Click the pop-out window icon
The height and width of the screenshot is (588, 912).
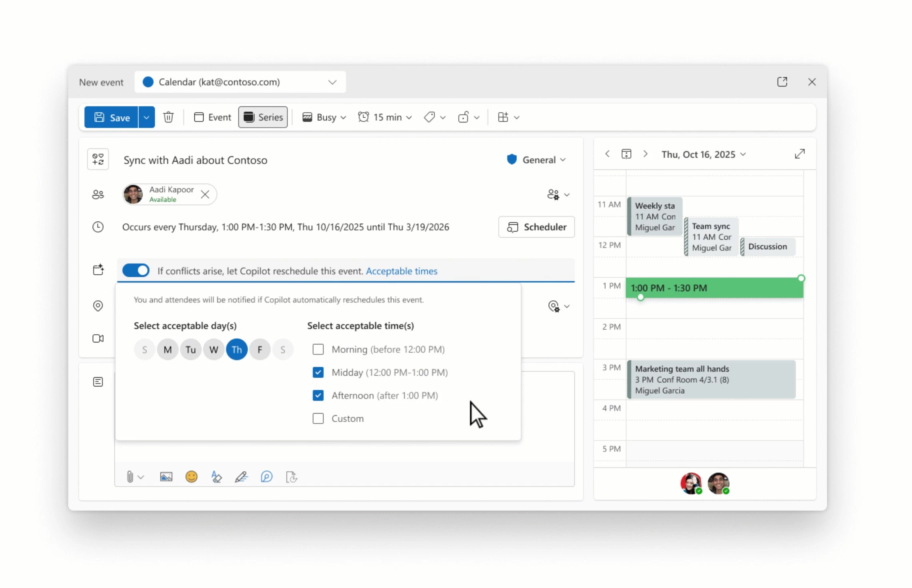tap(782, 82)
